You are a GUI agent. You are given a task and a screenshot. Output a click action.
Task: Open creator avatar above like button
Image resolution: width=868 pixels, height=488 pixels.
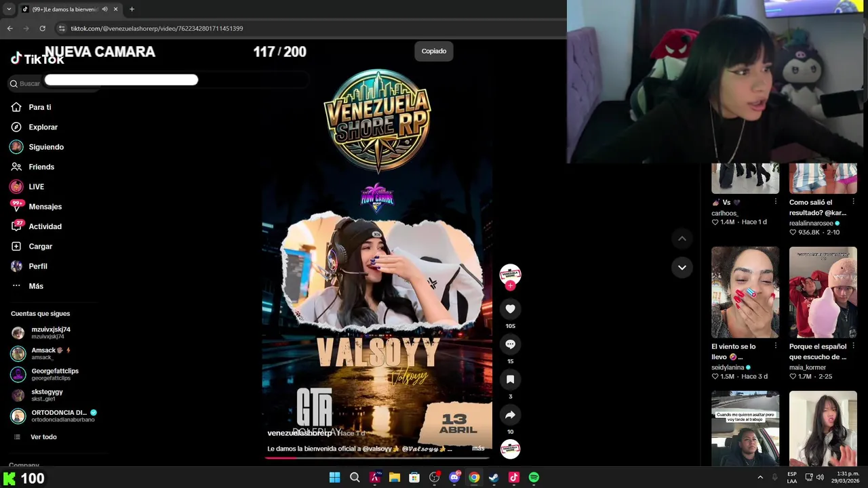pyautogui.click(x=510, y=274)
